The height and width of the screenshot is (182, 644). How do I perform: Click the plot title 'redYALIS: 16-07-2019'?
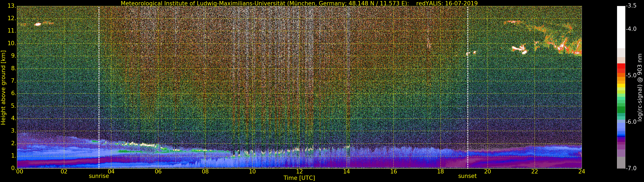447,3
